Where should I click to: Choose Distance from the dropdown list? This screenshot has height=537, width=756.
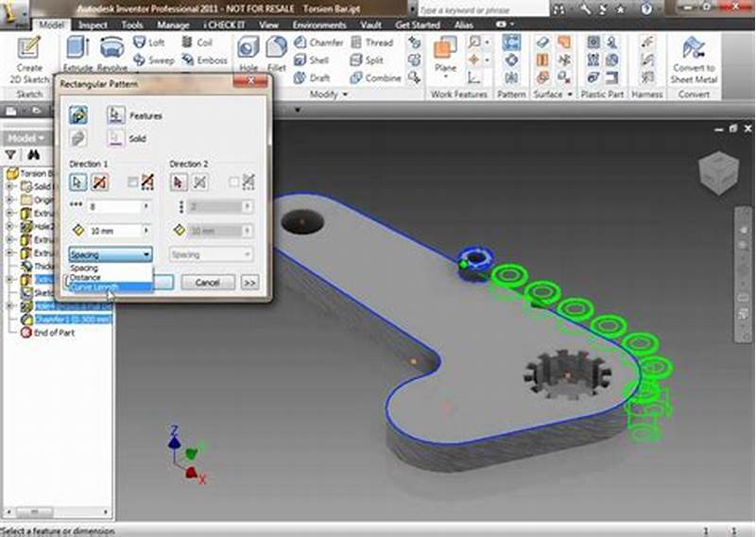tap(111, 277)
